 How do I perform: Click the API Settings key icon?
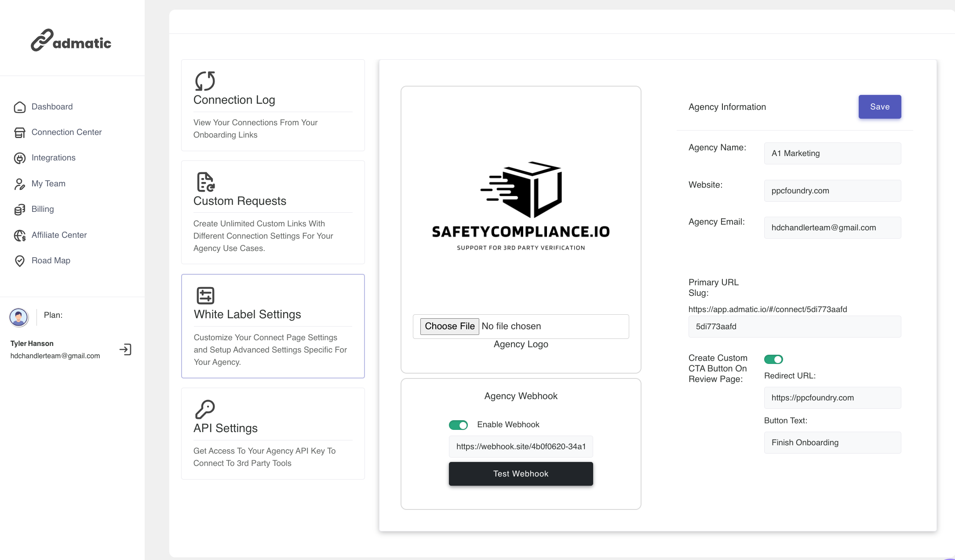(205, 409)
